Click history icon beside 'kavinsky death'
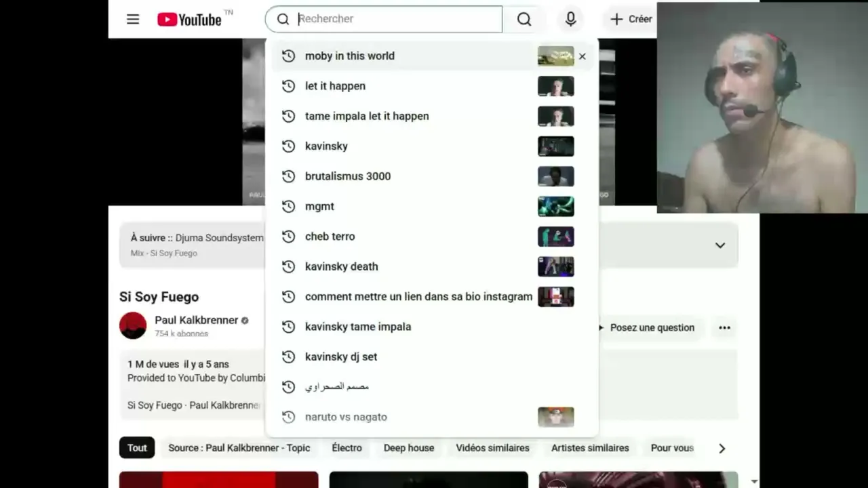This screenshot has width=868, height=488. (288, 266)
